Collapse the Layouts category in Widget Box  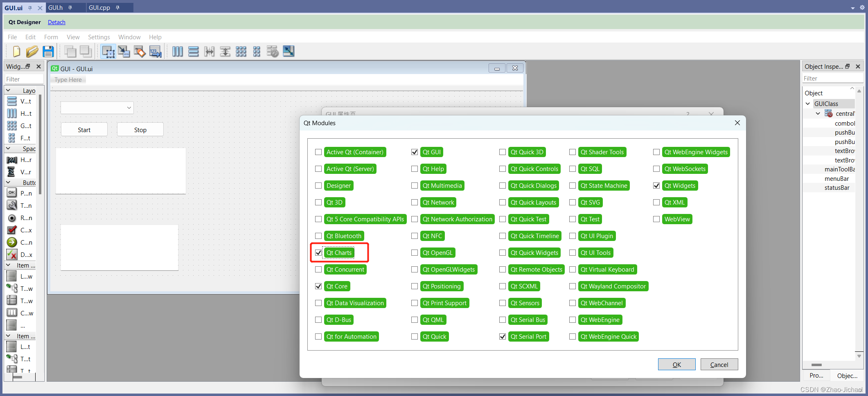8,90
